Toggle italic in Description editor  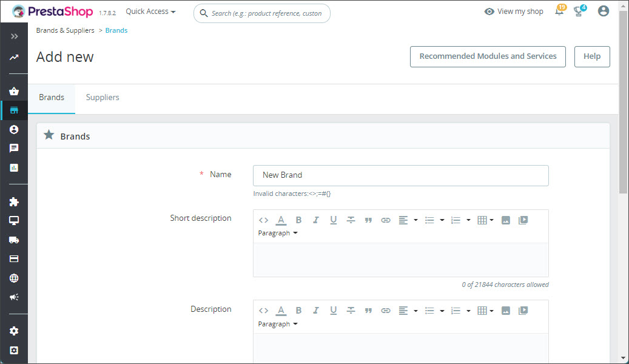point(316,311)
